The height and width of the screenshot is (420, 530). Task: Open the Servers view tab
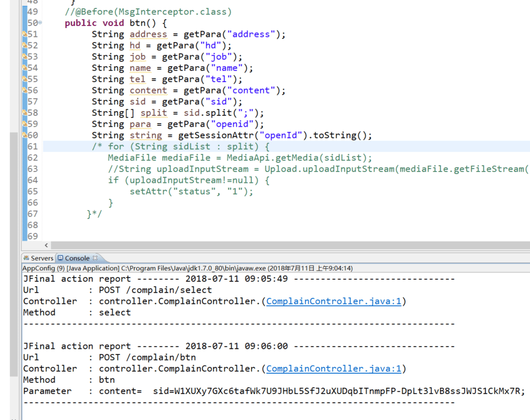pos(38,258)
